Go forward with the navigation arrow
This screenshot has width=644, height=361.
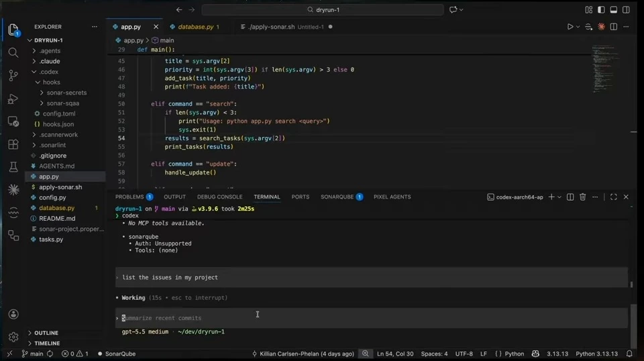pyautogui.click(x=191, y=9)
